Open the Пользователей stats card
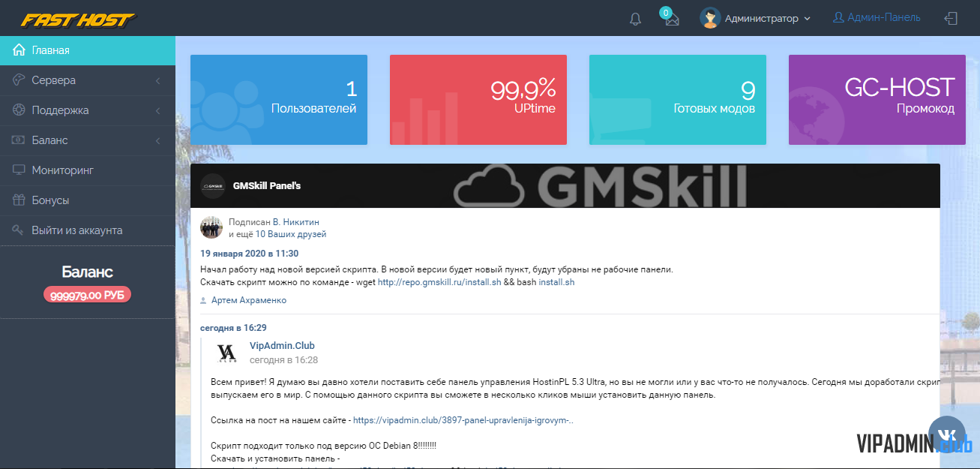This screenshot has width=980, height=469. (x=279, y=100)
